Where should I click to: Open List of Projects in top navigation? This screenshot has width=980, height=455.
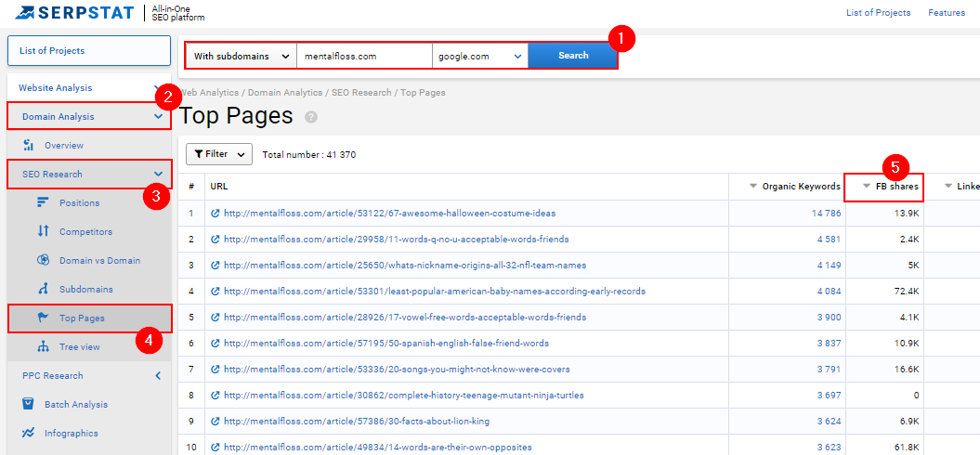point(878,12)
